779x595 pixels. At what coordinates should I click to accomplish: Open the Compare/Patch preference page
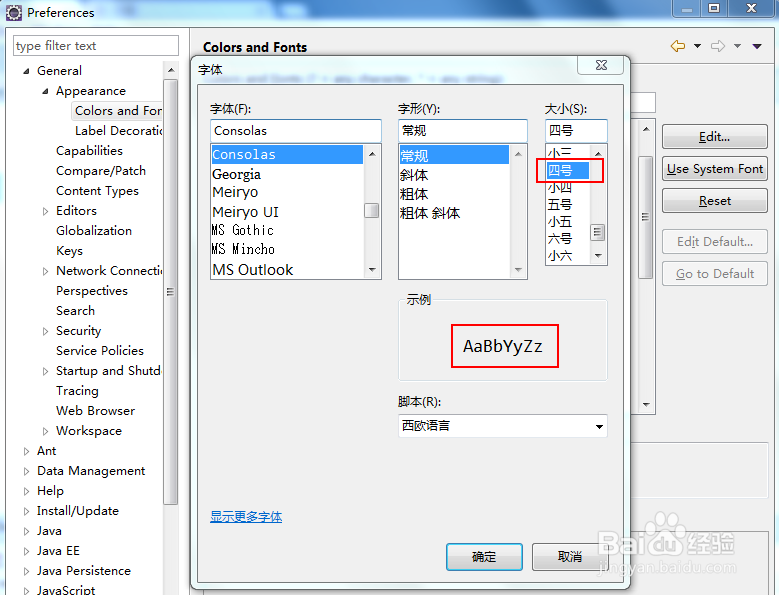[x=101, y=171]
